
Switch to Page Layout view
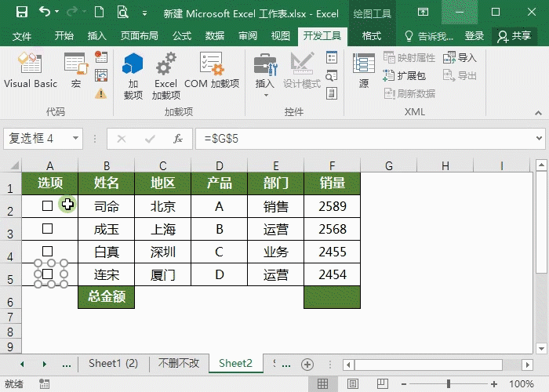353,383
